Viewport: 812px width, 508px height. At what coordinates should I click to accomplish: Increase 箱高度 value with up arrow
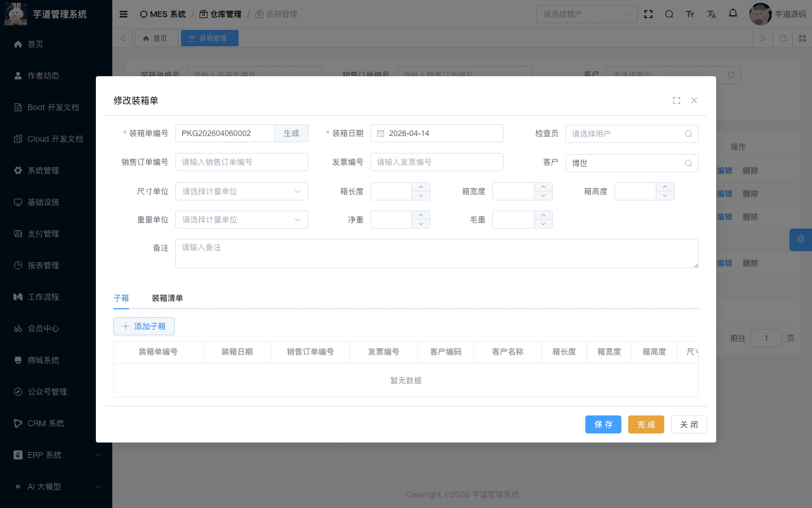point(665,187)
